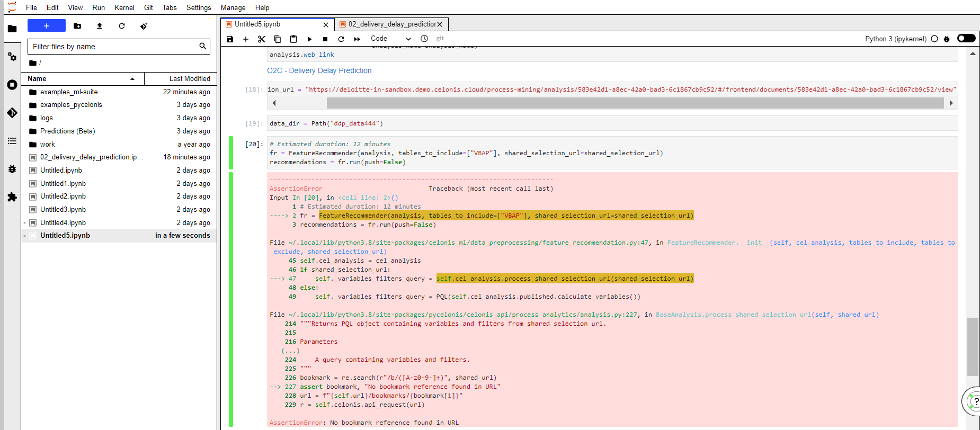Screen dimensions: 980x430
Task: Restart the kernel icon in notebook toolbar
Action: click(341, 39)
